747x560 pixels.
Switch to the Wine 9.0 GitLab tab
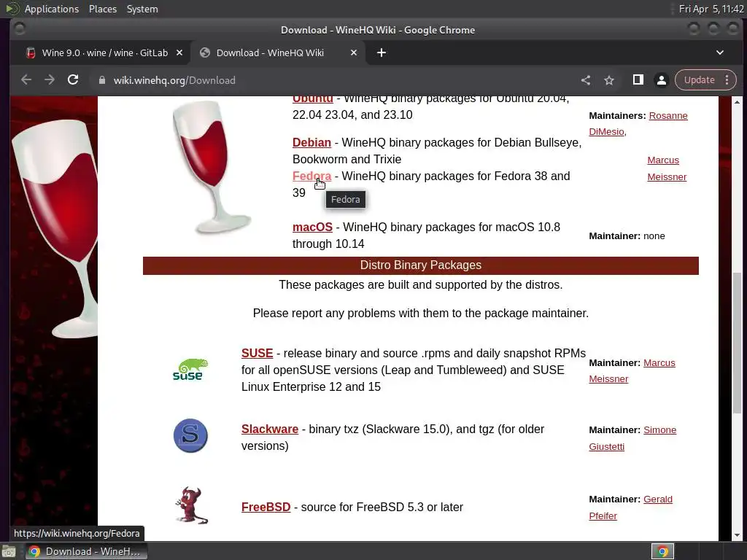pyautogui.click(x=104, y=52)
